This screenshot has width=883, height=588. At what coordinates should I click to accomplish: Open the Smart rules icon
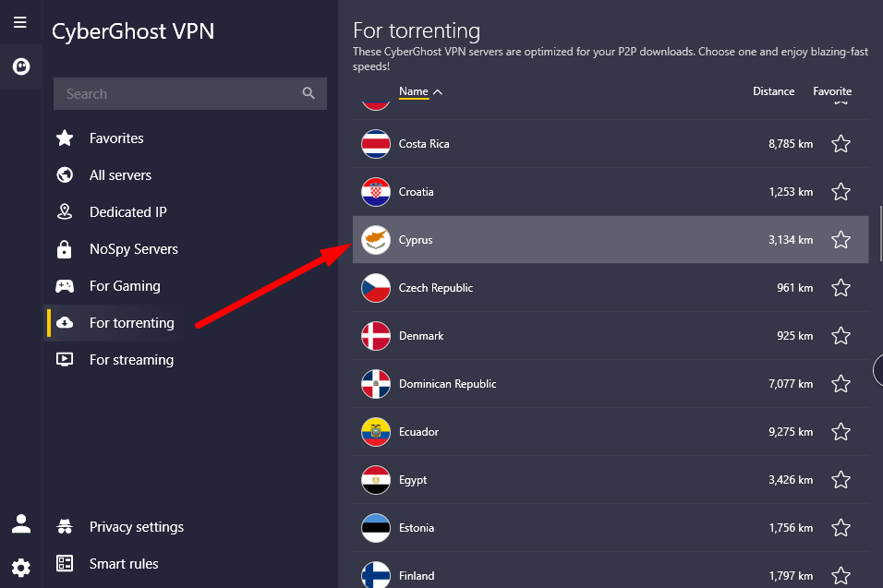64,563
